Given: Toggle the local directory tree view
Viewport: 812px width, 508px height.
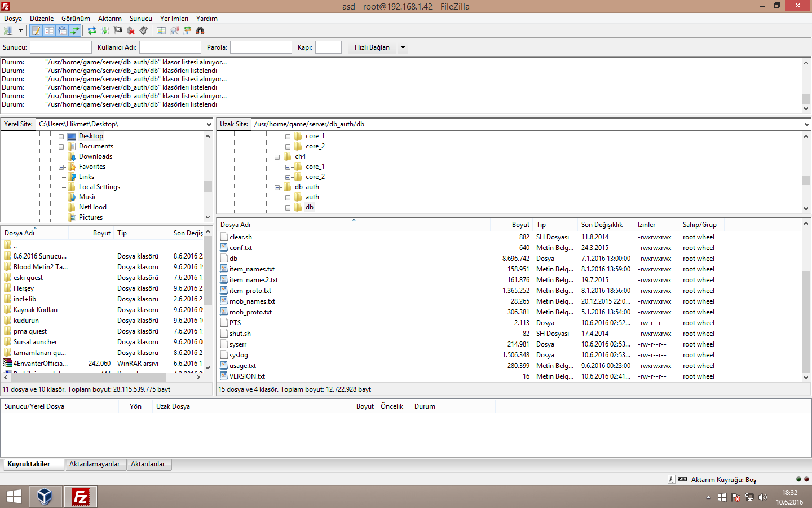Looking at the screenshot, I should coord(49,30).
